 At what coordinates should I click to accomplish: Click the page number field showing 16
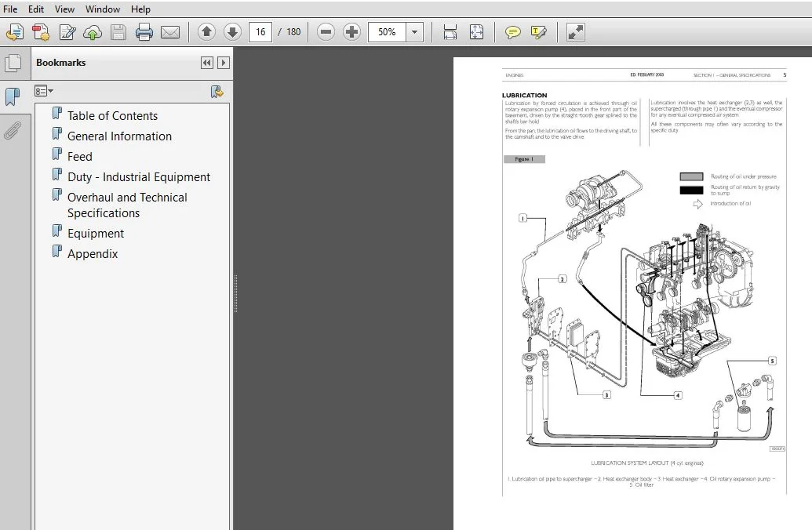pos(260,32)
